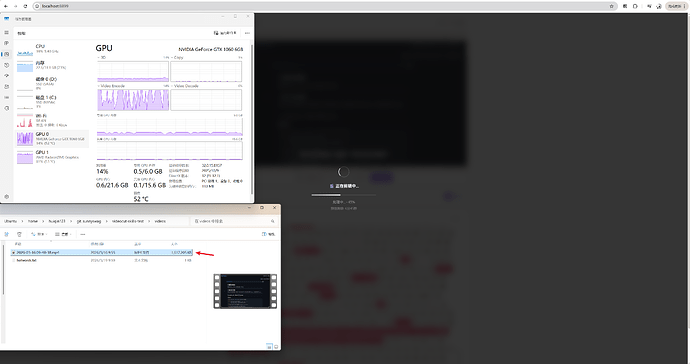Open the Sort dropdown in Explorer toolbar
This screenshot has width=690, height=364.
(39, 234)
